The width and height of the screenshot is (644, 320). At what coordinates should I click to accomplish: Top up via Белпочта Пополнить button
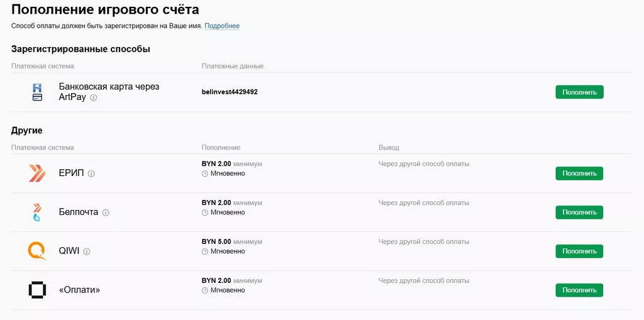coord(579,212)
